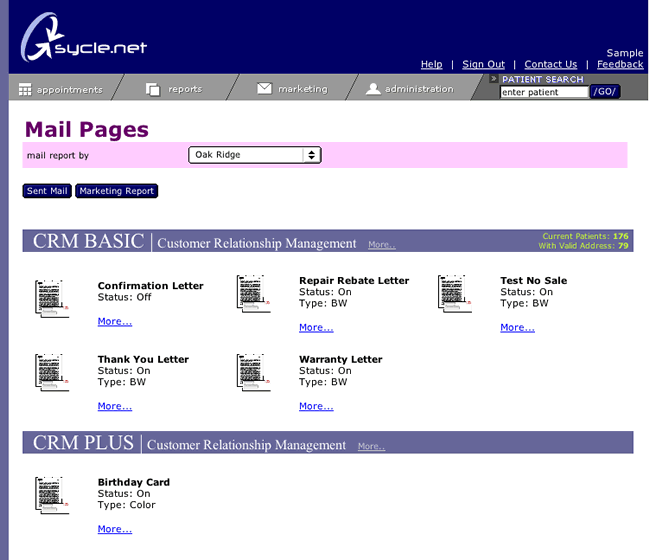Click the Repair Rebate Letter document icon
650x560 pixels.
point(253,294)
